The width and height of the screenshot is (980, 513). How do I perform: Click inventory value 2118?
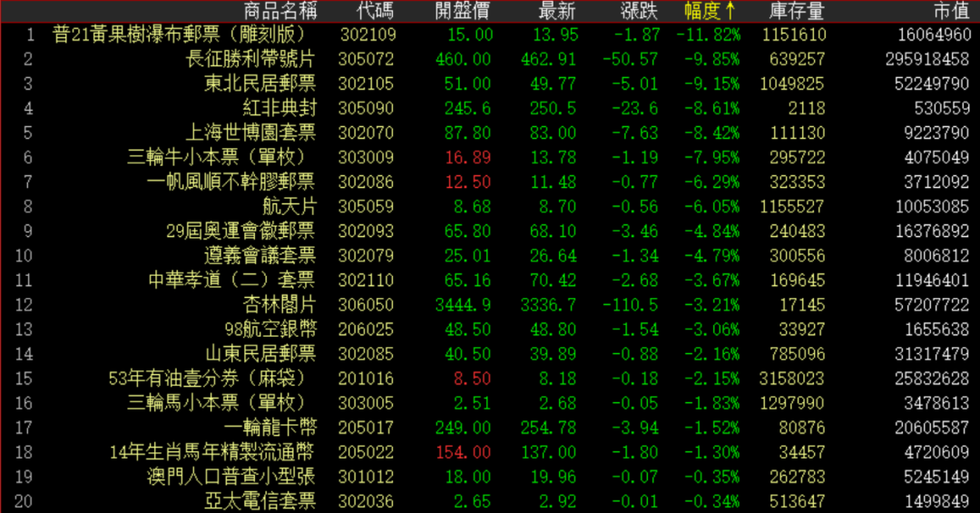[807, 108]
